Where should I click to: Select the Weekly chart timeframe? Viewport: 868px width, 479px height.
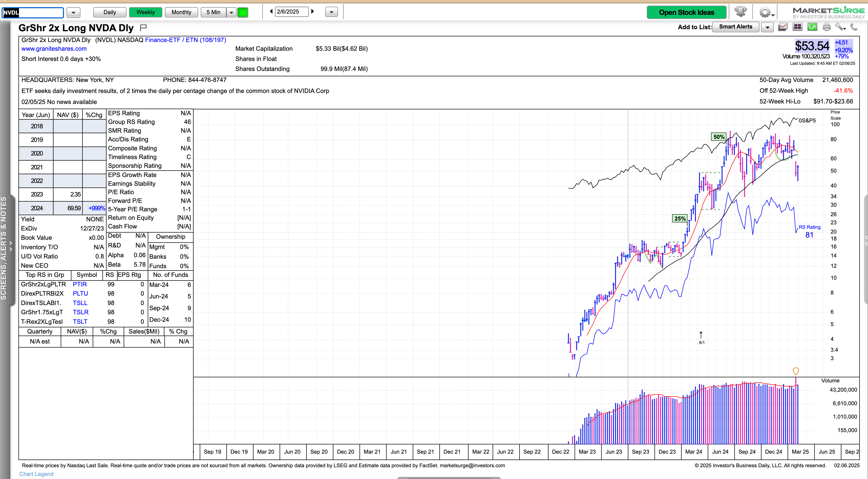click(x=145, y=12)
